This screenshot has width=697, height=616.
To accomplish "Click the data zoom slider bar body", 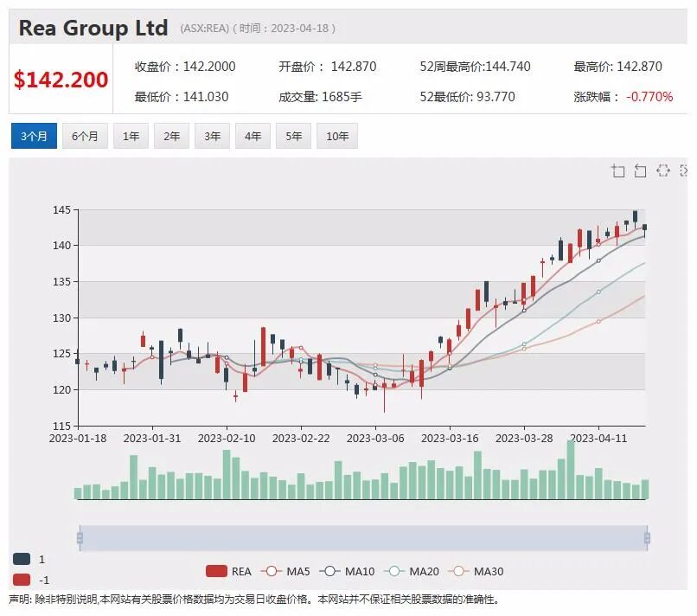I will pyautogui.click(x=363, y=538).
